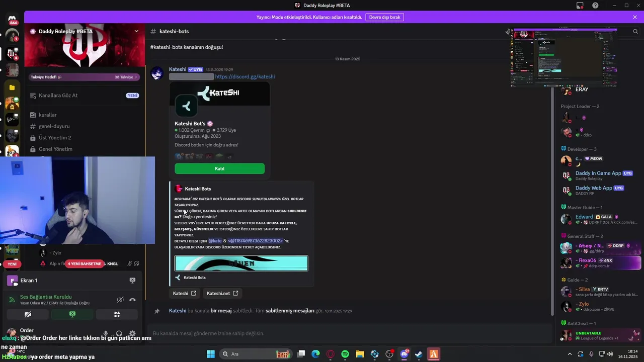The width and height of the screenshot is (644, 362).
Task: Open voice activities launcher button
Action: point(117,314)
